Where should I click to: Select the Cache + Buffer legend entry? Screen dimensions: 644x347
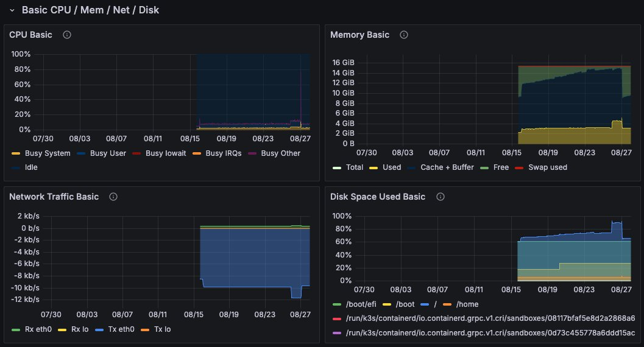coord(447,167)
